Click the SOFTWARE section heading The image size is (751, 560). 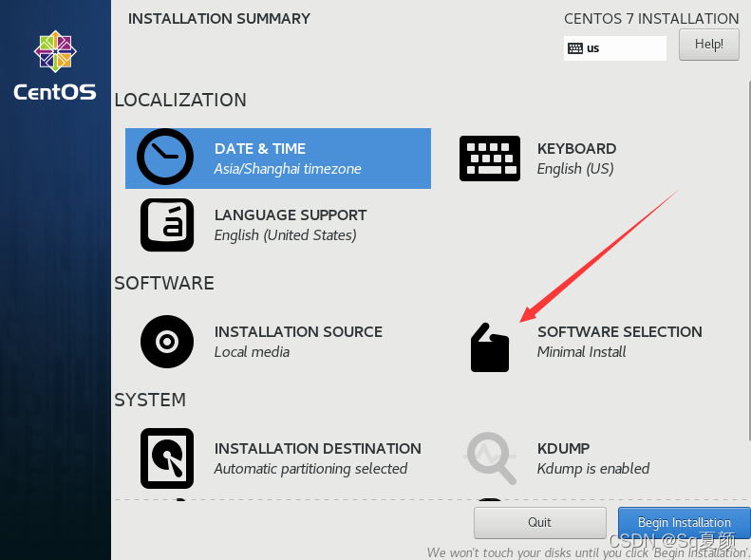point(164,284)
